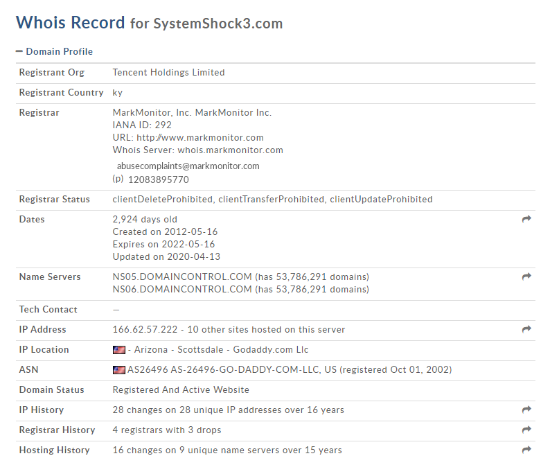Image resolution: width=550 pixels, height=465 pixels.
Task: Click '28 changes on 28 unique IP addresses' text
Action: (x=197, y=410)
